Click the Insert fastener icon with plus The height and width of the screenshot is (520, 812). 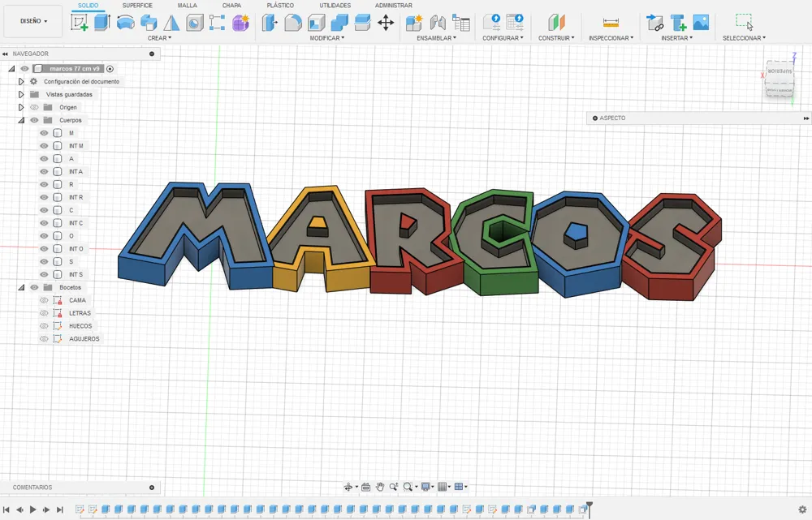pyautogui.click(x=678, y=23)
